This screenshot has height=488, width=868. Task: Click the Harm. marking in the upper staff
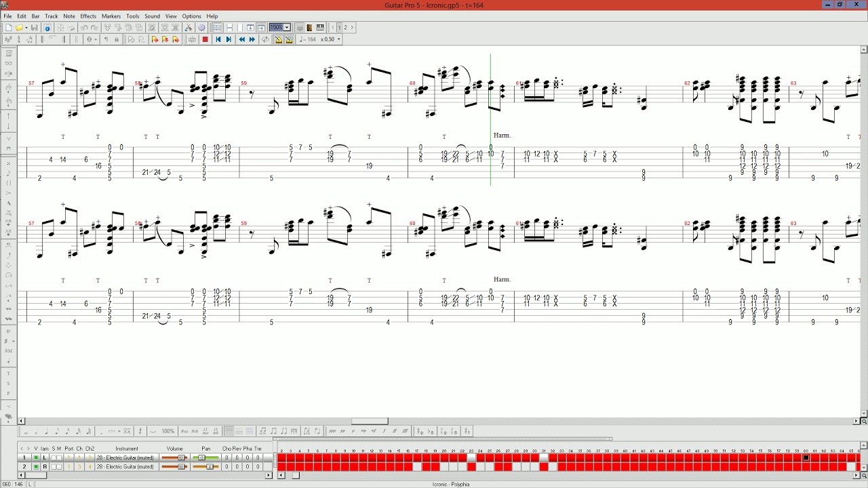pyautogui.click(x=502, y=136)
